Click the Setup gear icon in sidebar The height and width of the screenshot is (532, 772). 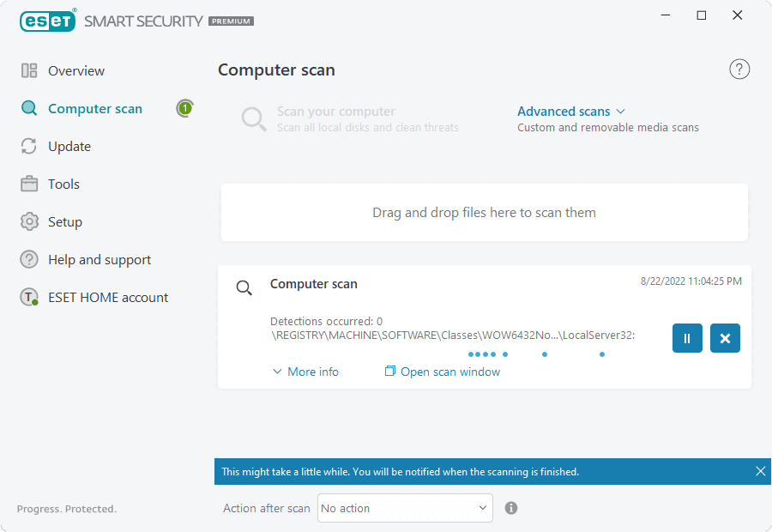pyautogui.click(x=29, y=221)
